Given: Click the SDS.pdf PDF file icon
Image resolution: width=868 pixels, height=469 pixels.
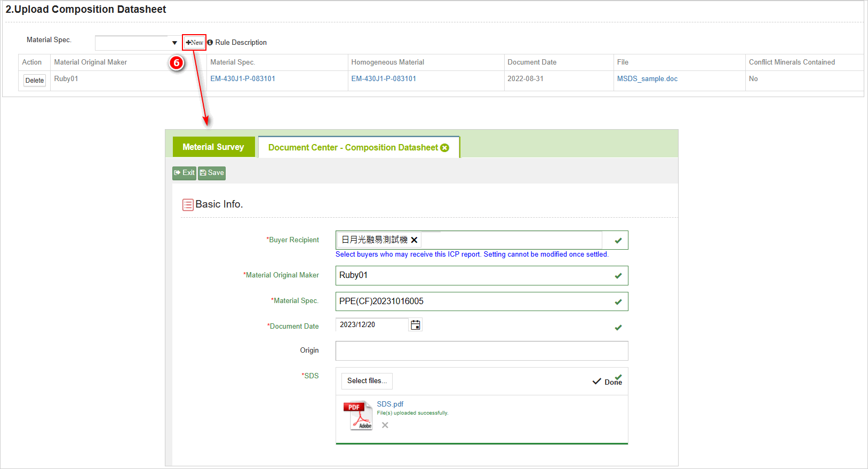Looking at the screenshot, I should pos(357,416).
